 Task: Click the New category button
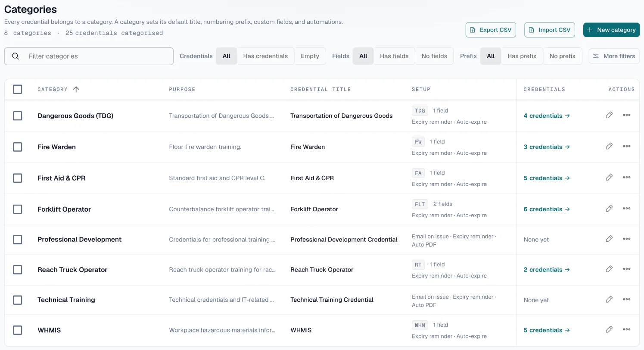click(611, 30)
